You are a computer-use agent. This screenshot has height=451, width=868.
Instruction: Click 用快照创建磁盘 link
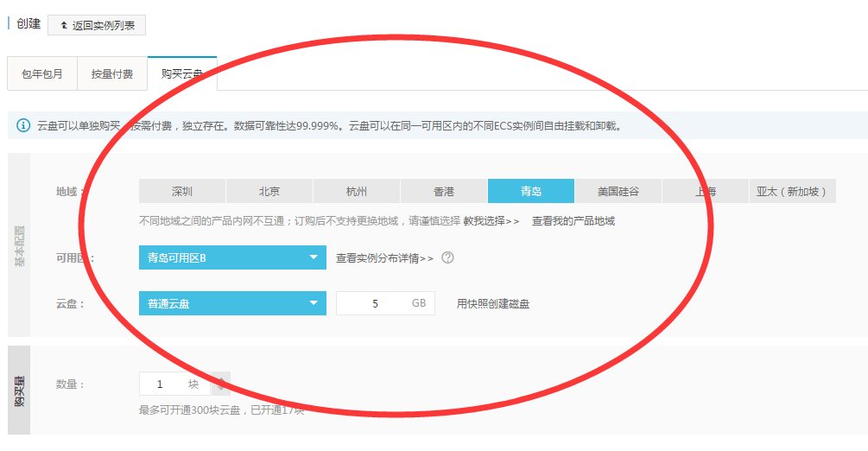[x=492, y=304]
